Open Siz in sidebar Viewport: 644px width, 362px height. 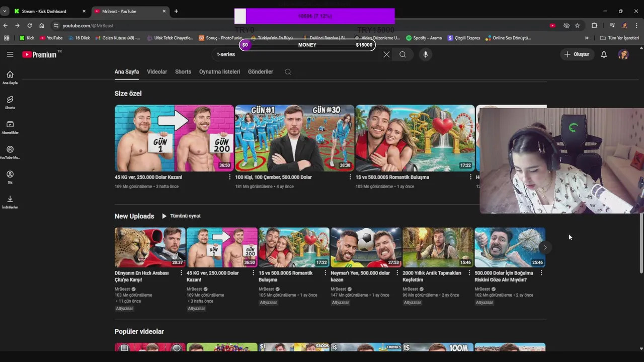10,177
